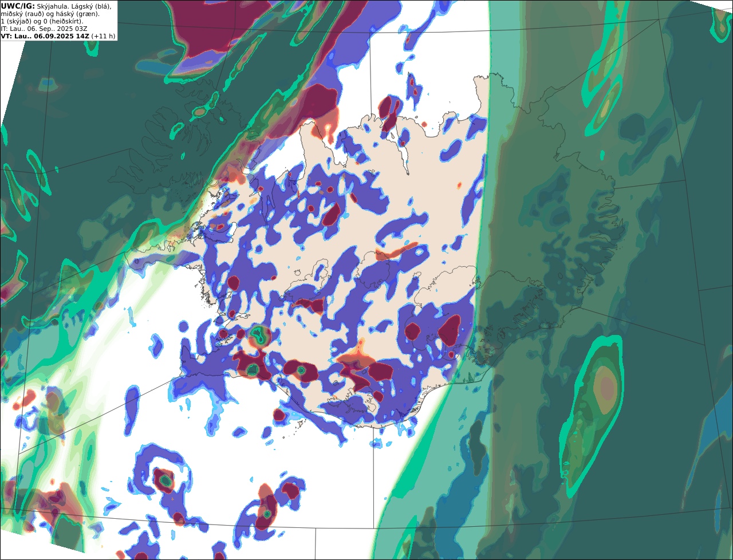Click the 'IT: Lau.. 06. Sep.. 2025 03Z' line
Screen dimensions: 733x560
click(x=44, y=29)
